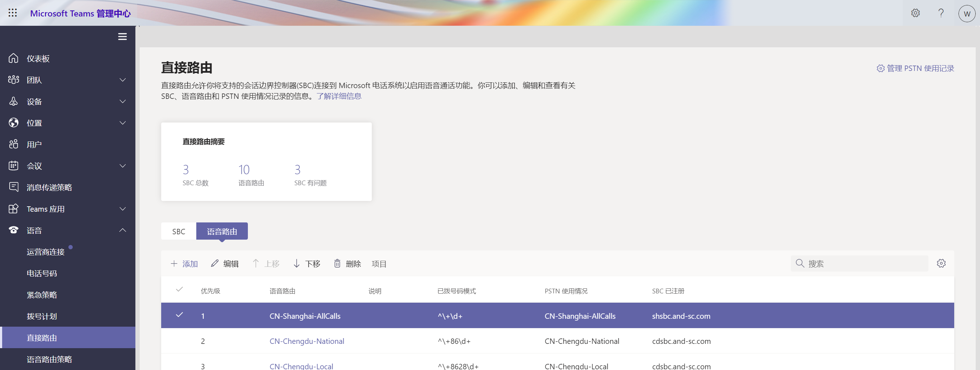This screenshot has width=980, height=370.
Task: Click the PSTN 使用情况 column header
Action: tap(566, 291)
